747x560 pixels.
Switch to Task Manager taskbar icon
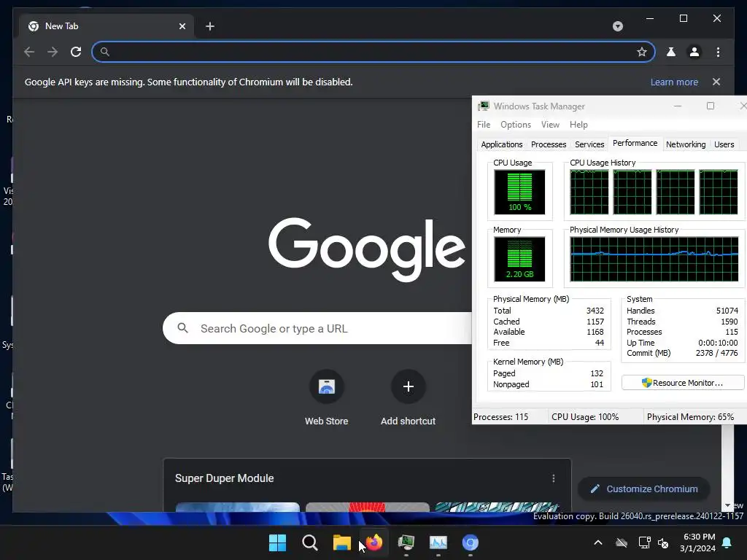pos(406,542)
